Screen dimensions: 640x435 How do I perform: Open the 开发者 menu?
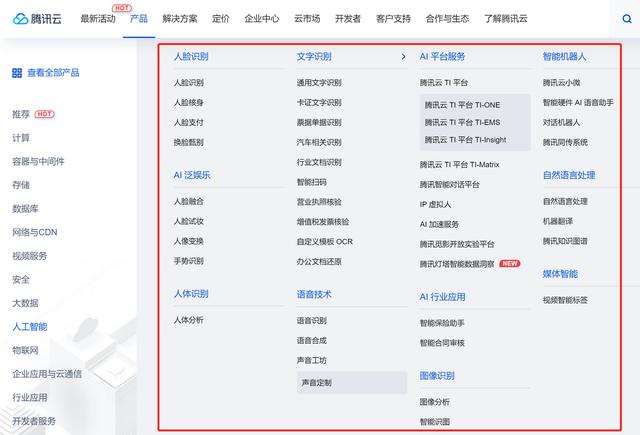tap(348, 19)
